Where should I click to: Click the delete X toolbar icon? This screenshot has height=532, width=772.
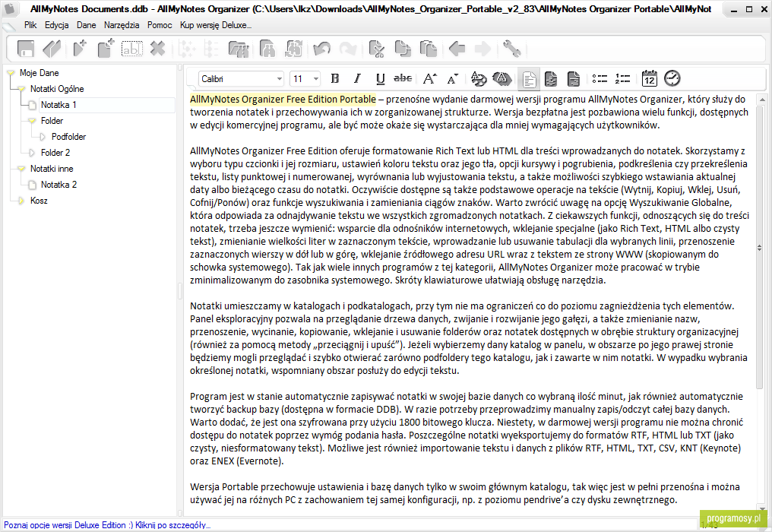157,49
